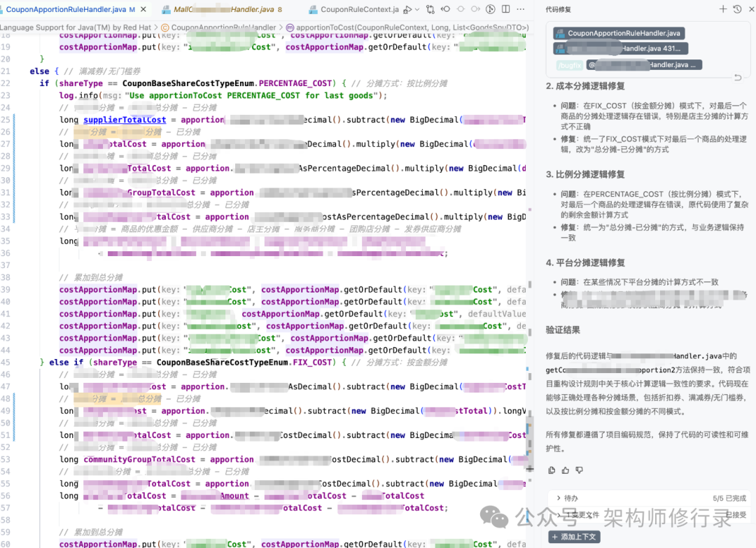756x548 pixels.
Task: Click the supplierTotalCost variable on line 25
Action: 125,120
